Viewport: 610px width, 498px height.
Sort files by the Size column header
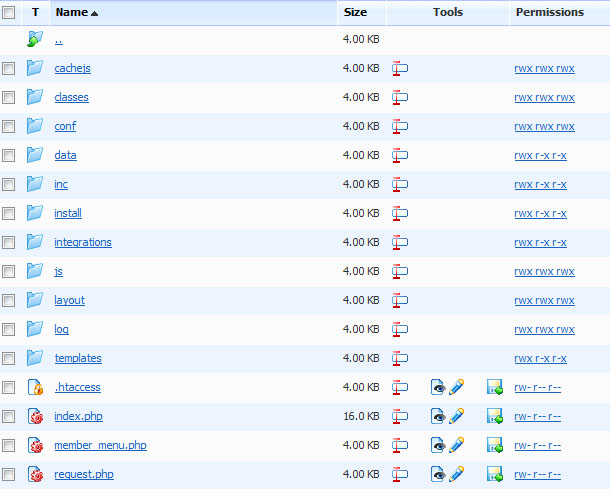(355, 12)
